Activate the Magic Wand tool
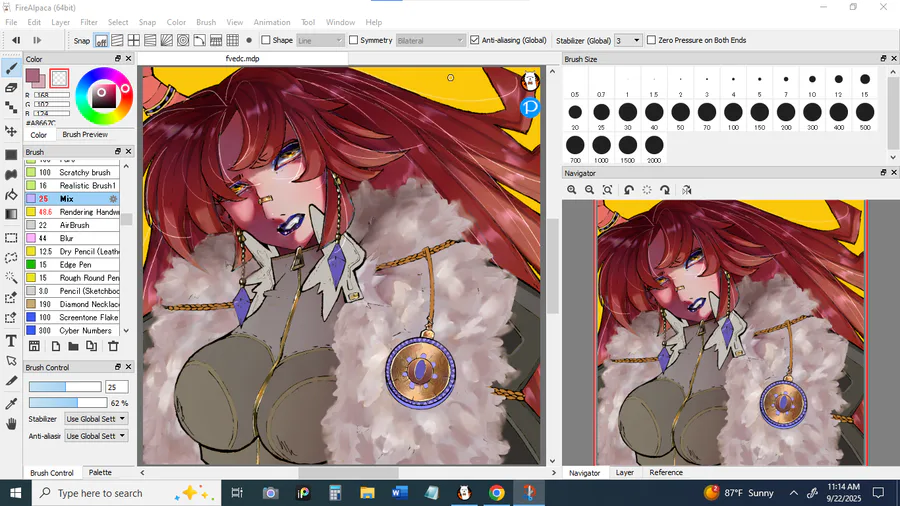The width and height of the screenshot is (900, 506). coord(11,278)
